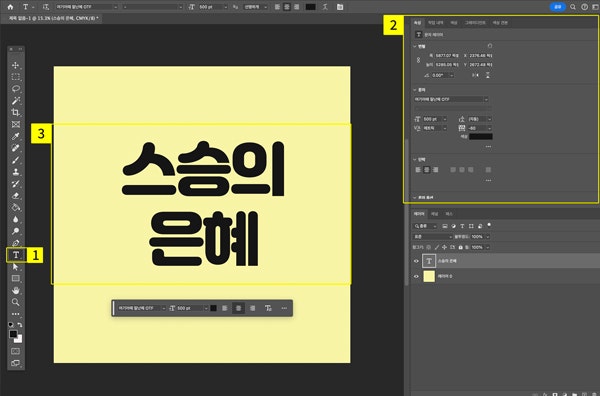Toggle text orientation in options bar
Screen dimensions: 600x396
coord(46,7)
